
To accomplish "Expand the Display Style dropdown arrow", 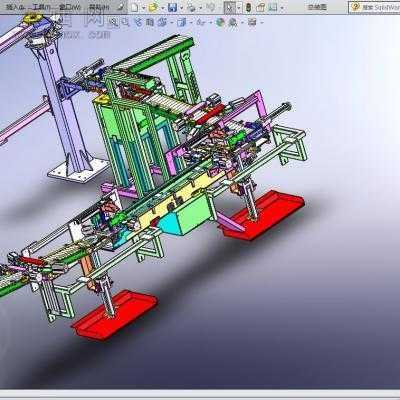I will tap(191, 22).
